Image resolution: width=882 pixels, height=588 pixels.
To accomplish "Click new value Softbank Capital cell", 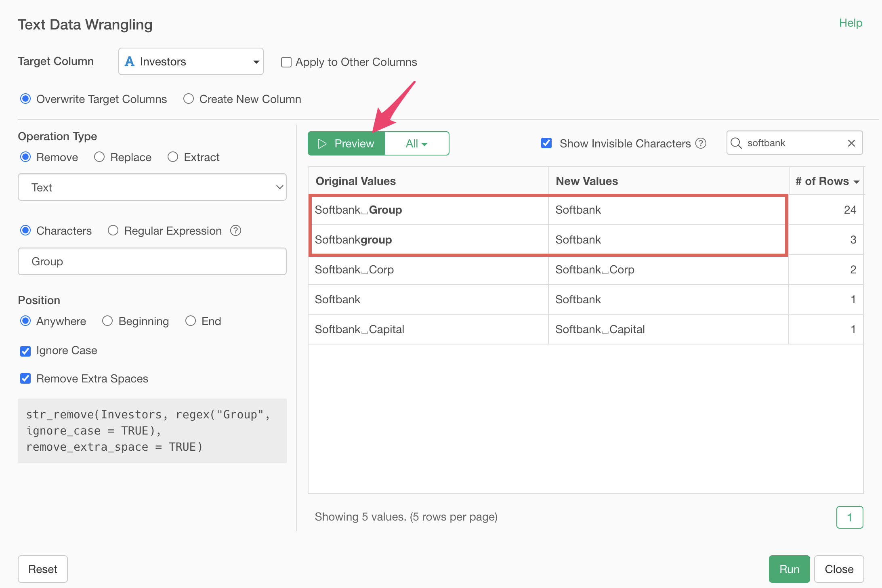I will click(x=668, y=330).
